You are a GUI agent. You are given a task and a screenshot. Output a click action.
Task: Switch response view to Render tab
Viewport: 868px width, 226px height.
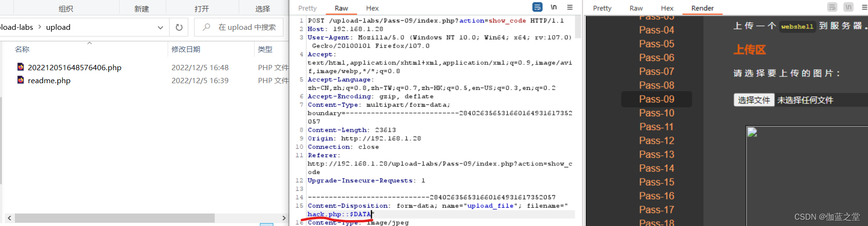pos(702,8)
